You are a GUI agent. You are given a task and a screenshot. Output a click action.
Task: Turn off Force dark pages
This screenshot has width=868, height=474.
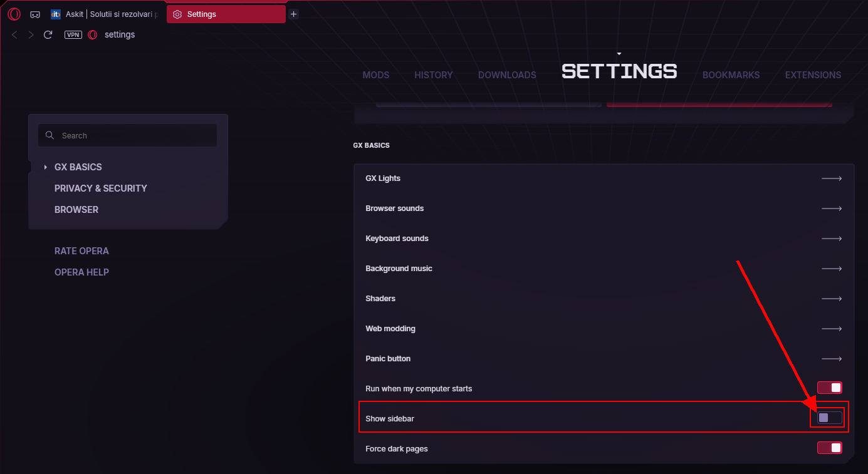[829, 448]
